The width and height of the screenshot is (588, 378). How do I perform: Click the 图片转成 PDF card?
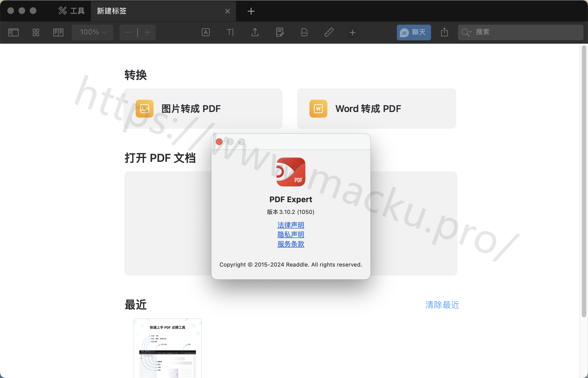[x=203, y=109]
